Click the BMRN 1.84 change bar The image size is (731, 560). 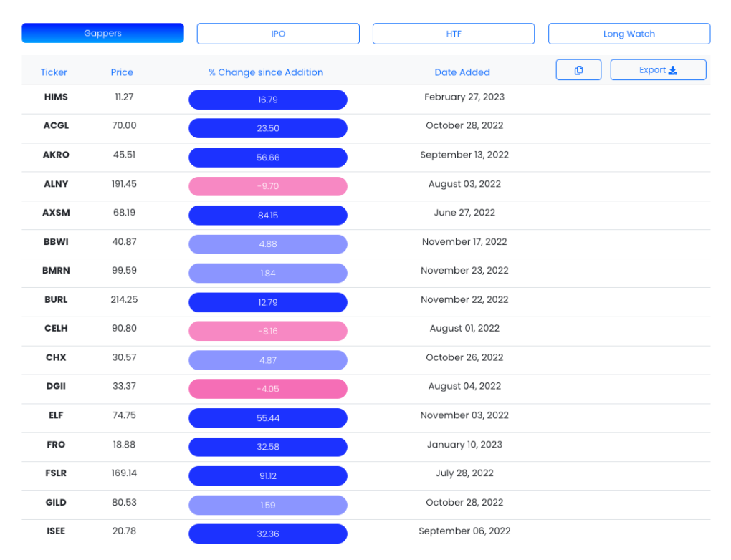click(x=268, y=273)
